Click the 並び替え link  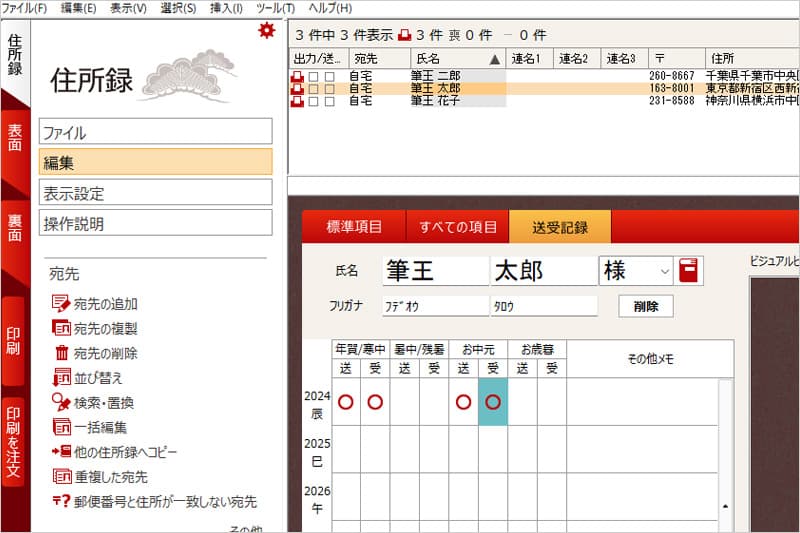pyautogui.click(x=98, y=378)
